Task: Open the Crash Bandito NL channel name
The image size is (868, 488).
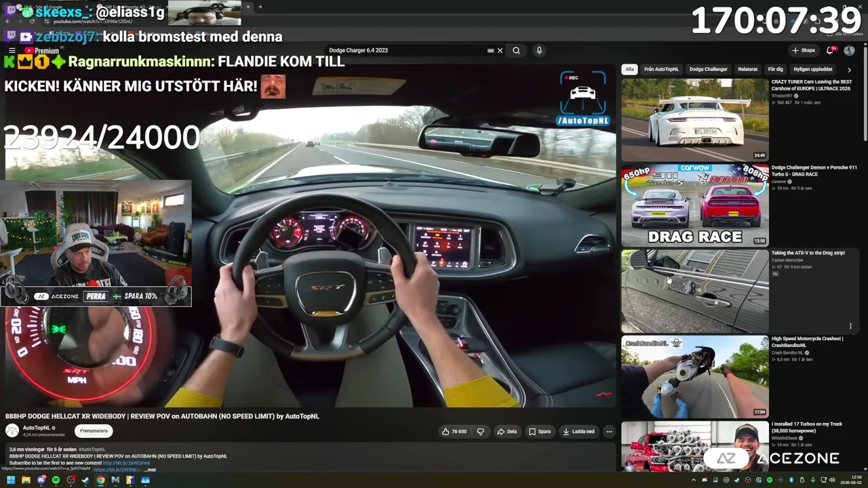Action: tap(787, 352)
